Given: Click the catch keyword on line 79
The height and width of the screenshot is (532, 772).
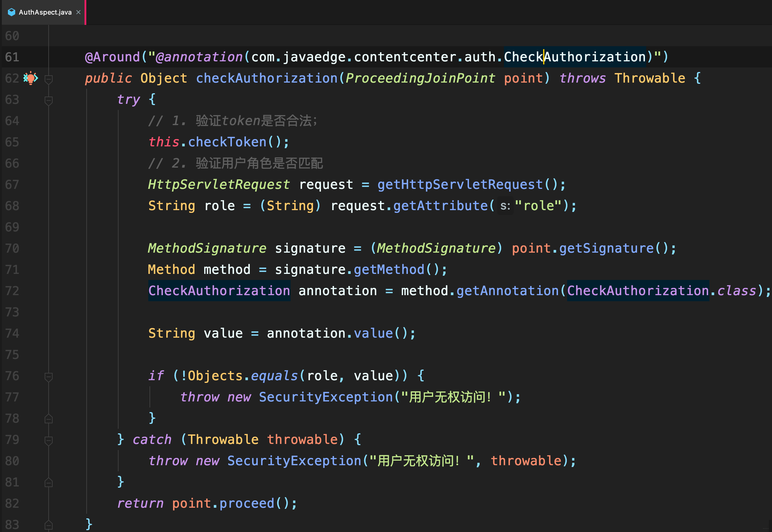Looking at the screenshot, I should click(152, 440).
